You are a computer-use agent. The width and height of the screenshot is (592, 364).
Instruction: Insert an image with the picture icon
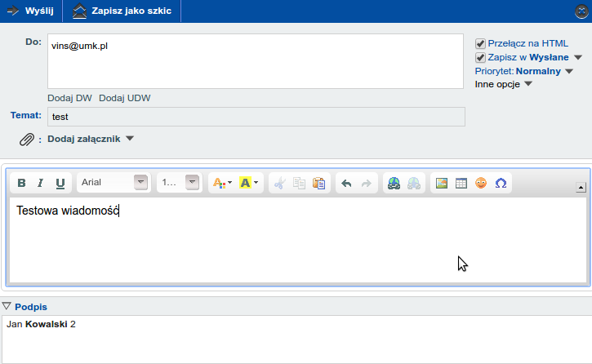(442, 184)
